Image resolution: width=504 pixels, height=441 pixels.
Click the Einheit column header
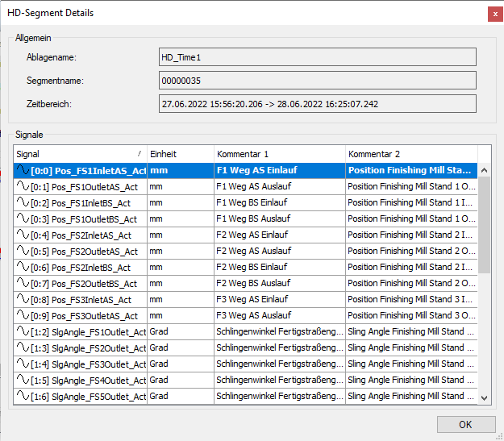click(x=179, y=153)
